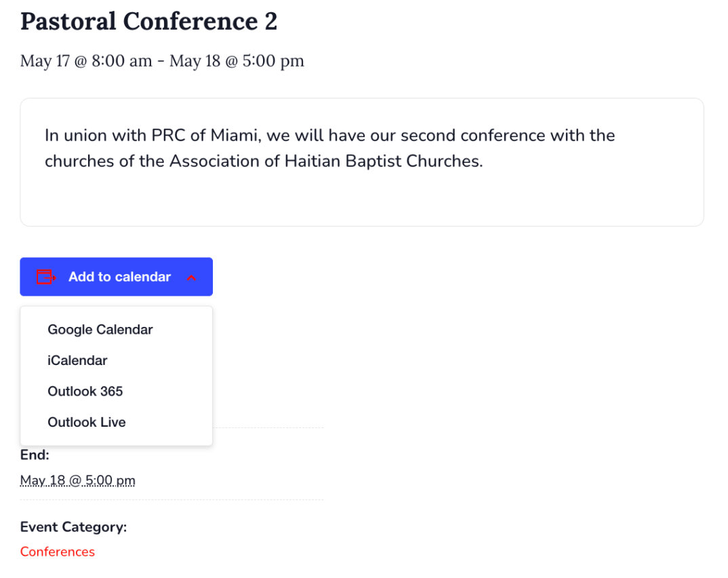The image size is (728, 578).
Task: Select the iCalendar export option
Action: pos(77,360)
